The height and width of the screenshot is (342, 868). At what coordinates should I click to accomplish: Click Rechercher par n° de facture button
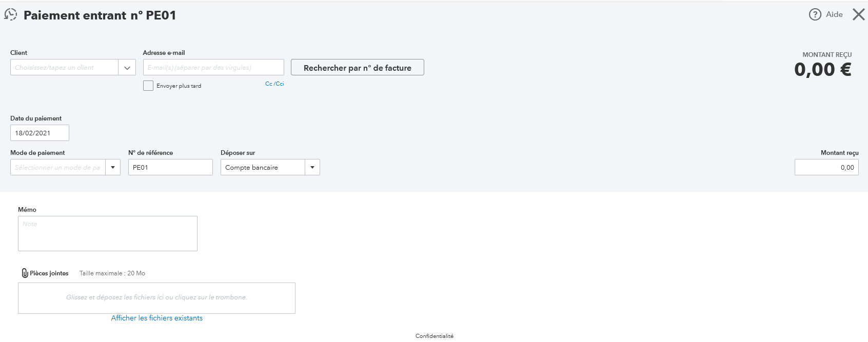point(357,68)
